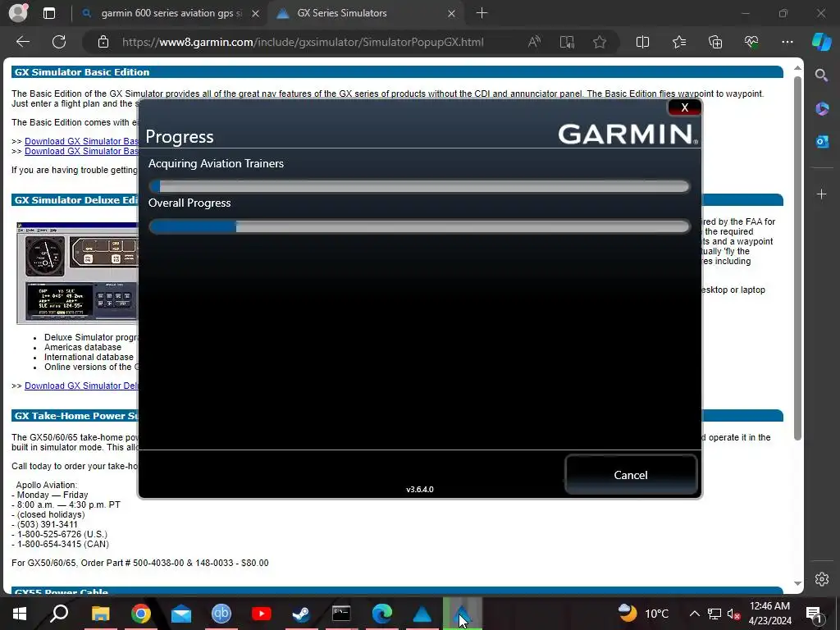The height and width of the screenshot is (630, 840).
Task: Add a new sidebar app
Action: [x=822, y=194]
